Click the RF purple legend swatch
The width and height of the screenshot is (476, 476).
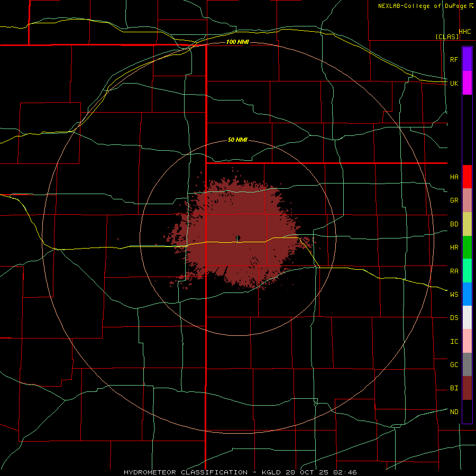467,59
